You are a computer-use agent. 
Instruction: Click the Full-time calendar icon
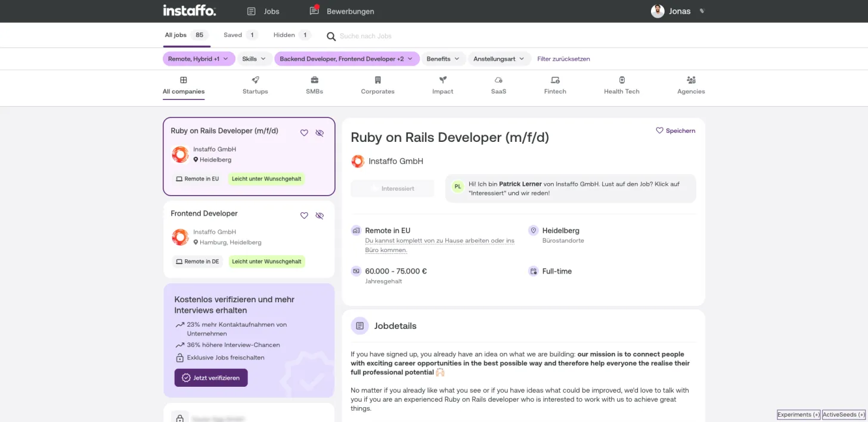tap(533, 271)
